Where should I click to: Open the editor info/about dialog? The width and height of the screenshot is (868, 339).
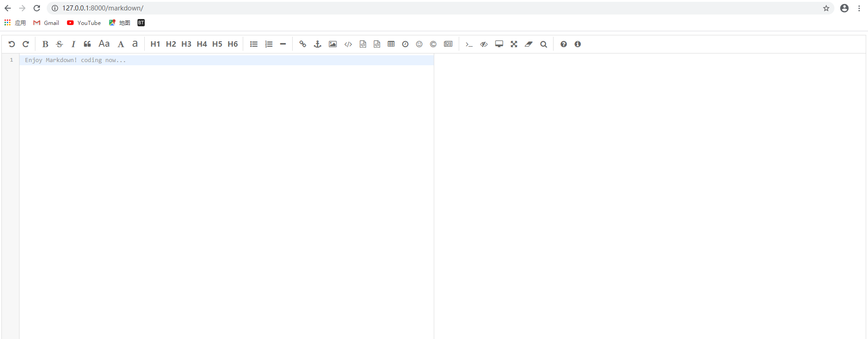point(578,44)
